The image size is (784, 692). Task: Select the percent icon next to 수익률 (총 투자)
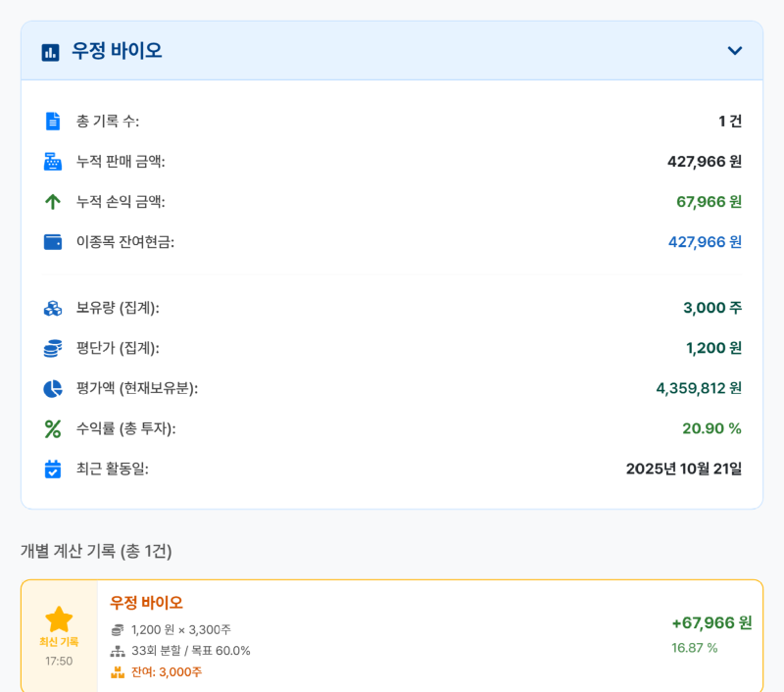52,428
